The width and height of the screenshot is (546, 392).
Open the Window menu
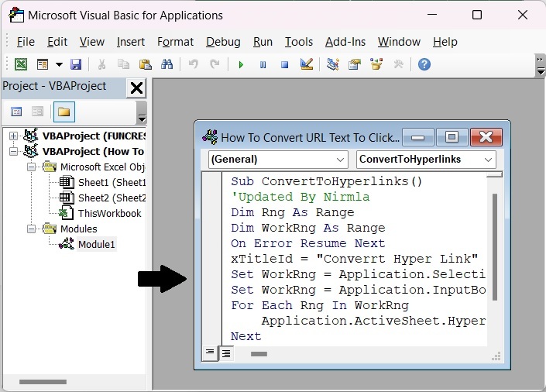(x=399, y=42)
